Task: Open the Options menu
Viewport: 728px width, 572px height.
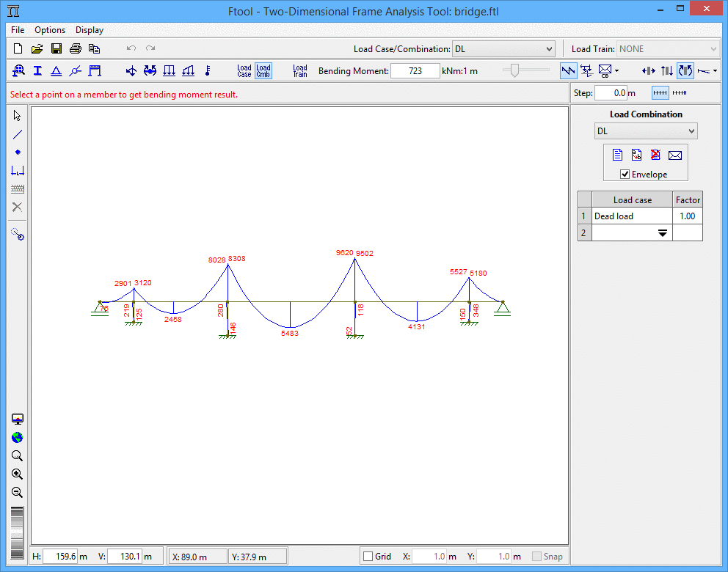Action: tap(50, 30)
